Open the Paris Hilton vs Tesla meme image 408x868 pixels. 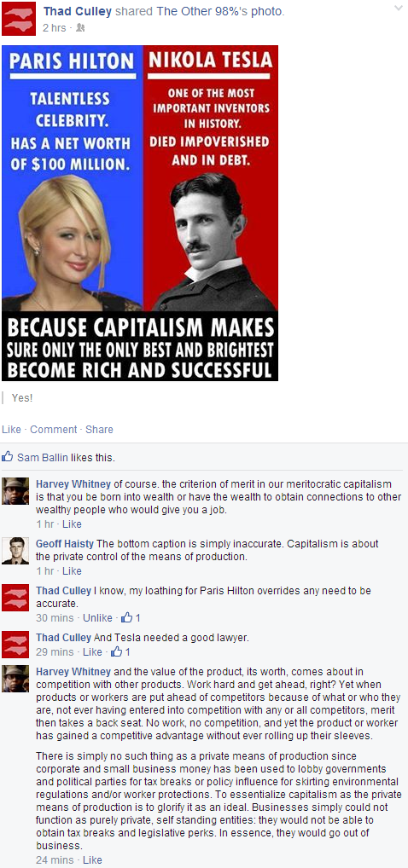140,213
